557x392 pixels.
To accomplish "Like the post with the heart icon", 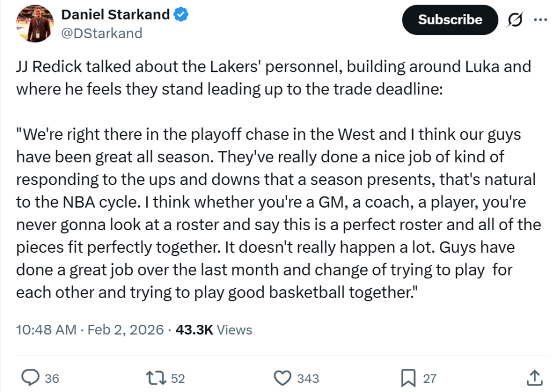I will 282,378.
